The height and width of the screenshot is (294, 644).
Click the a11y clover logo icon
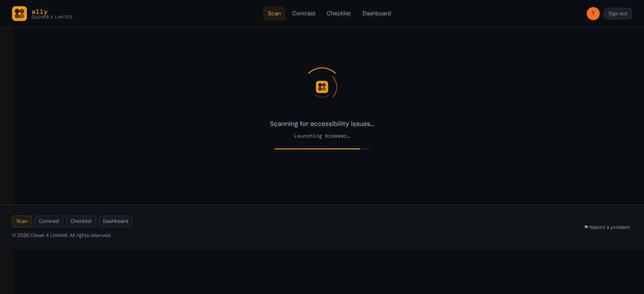[x=19, y=14]
